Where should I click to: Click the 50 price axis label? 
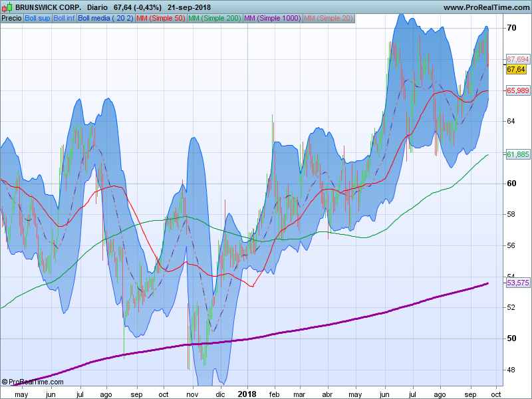pos(511,338)
